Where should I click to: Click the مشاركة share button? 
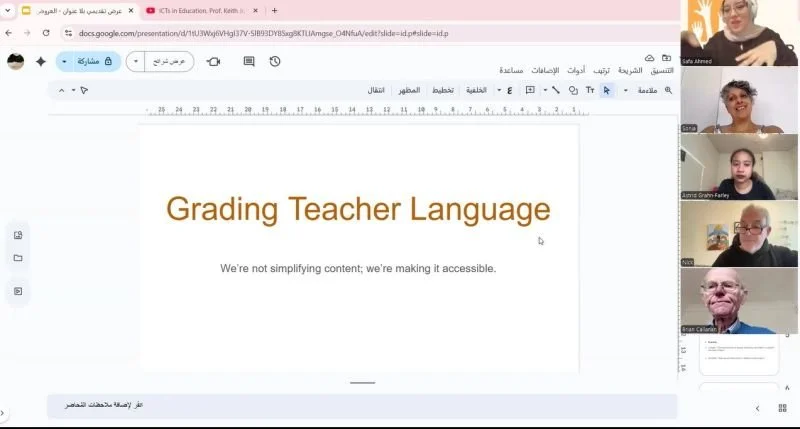[x=95, y=61]
